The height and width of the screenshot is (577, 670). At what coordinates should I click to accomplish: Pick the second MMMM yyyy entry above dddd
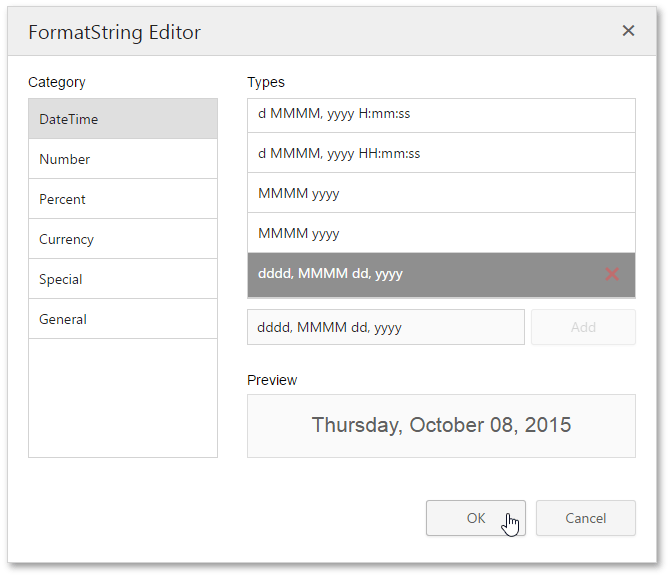(x=440, y=233)
